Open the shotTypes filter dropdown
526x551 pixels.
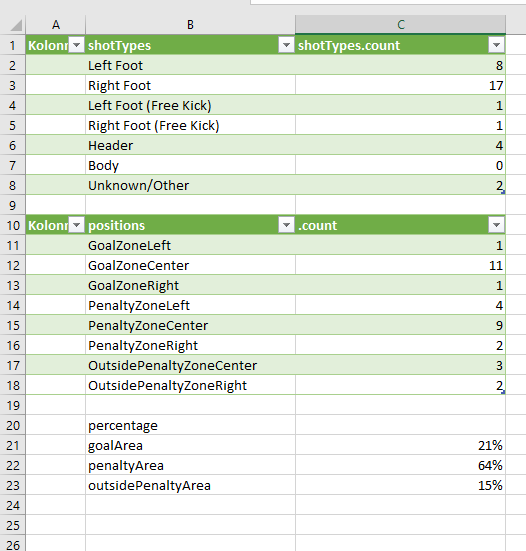pos(286,45)
